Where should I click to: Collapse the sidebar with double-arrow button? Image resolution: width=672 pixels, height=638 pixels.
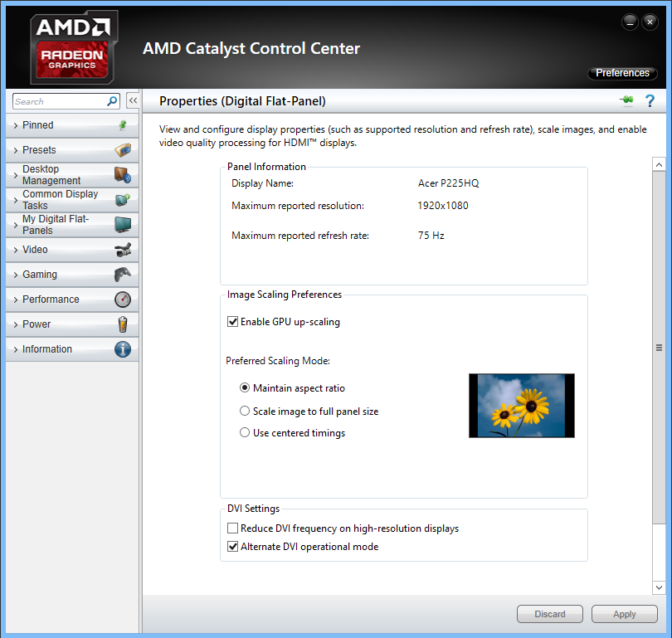coord(133,100)
